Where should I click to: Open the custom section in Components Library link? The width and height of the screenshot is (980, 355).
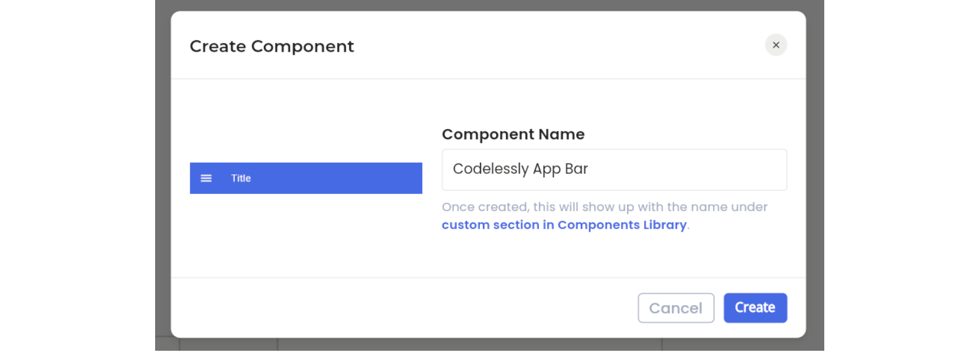point(565,225)
